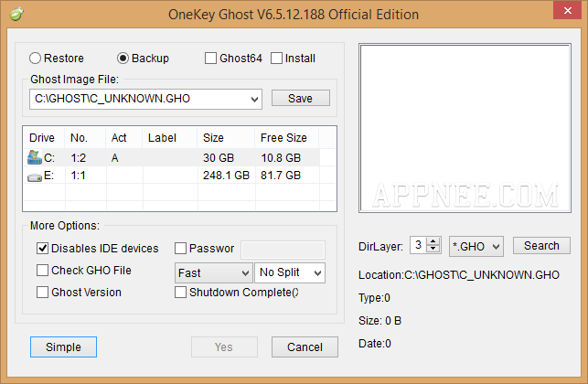Click the greyed-out Yes button
This screenshot has height=384, width=588.
pos(224,347)
